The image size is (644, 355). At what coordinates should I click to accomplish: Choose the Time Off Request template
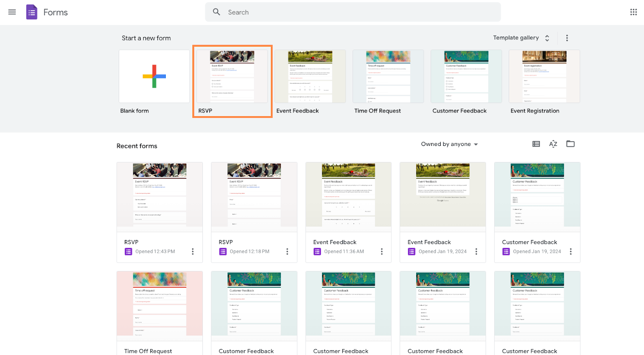point(388,76)
